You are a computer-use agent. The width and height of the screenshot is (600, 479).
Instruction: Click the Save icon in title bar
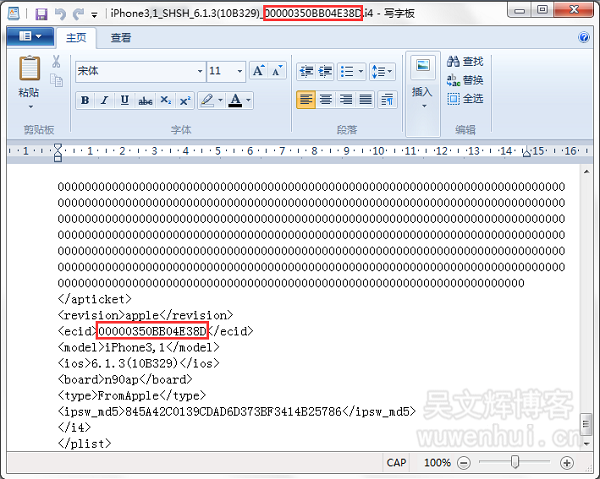[x=41, y=14]
